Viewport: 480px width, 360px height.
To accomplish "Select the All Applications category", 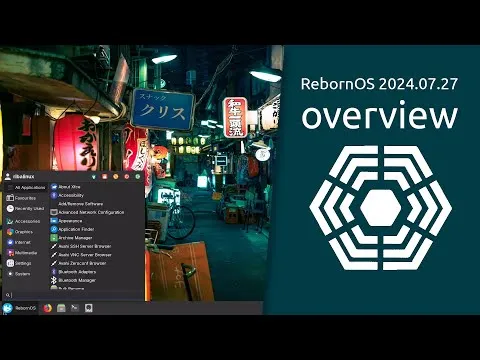I will pos(26,188).
